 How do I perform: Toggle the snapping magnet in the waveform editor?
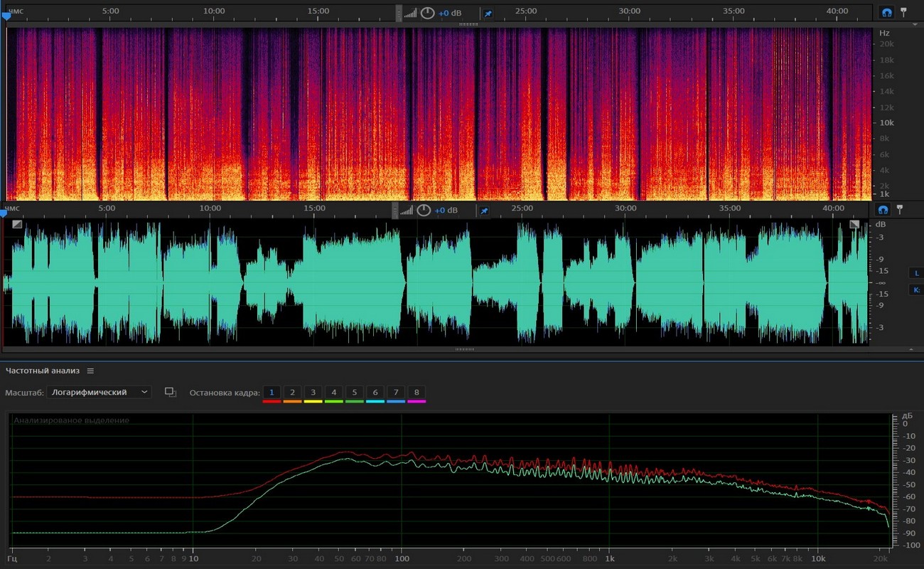pyautogui.click(x=883, y=210)
